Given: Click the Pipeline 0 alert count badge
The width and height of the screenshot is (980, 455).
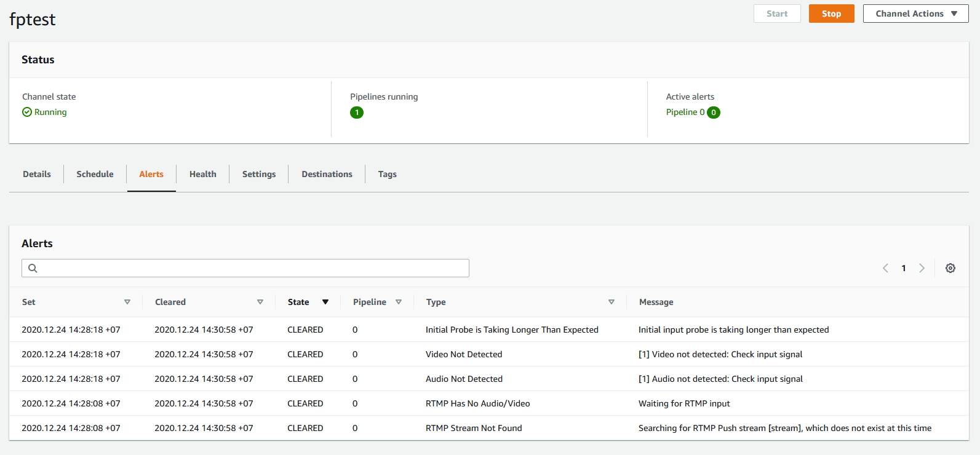Looking at the screenshot, I should pos(714,113).
